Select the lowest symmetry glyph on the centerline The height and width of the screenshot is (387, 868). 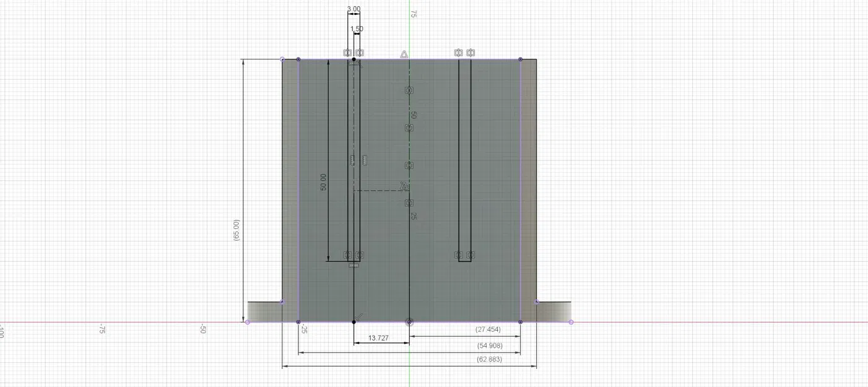pyautogui.click(x=409, y=203)
